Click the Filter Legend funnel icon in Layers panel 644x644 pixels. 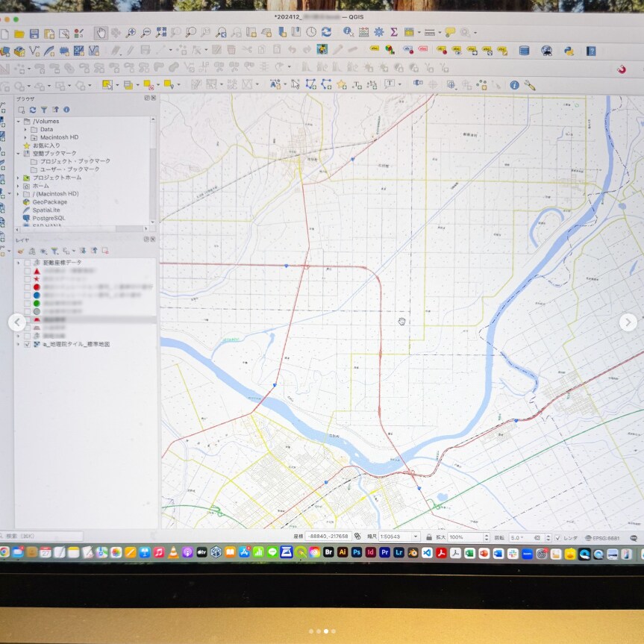click(x=54, y=251)
